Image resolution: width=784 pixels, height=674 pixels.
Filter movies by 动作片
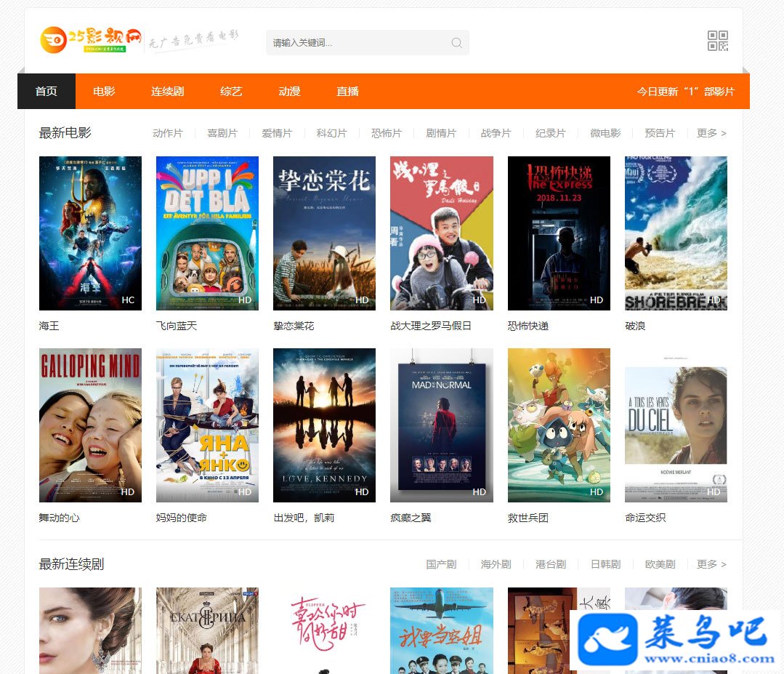point(168,133)
